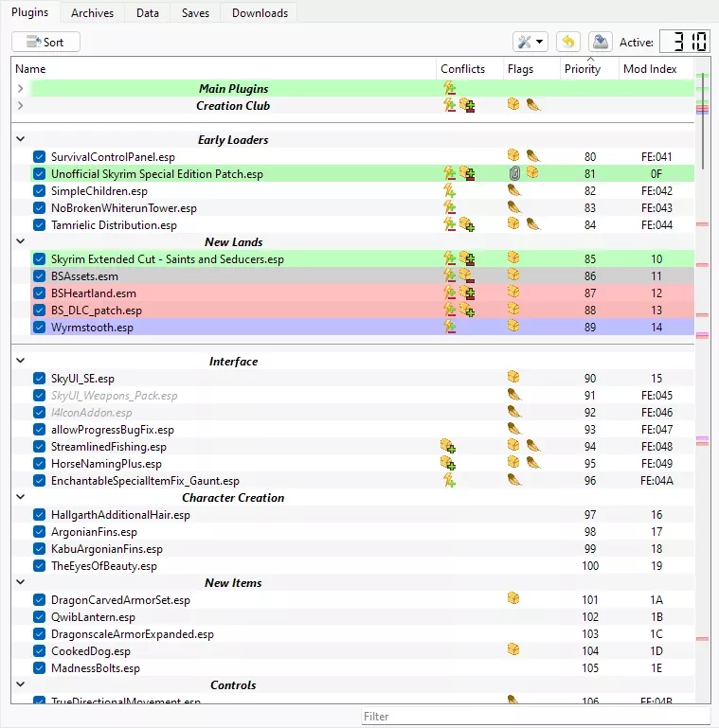Collapse the Controls group
Image resolution: width=719 pixels, height=728 pixels.
21,684
